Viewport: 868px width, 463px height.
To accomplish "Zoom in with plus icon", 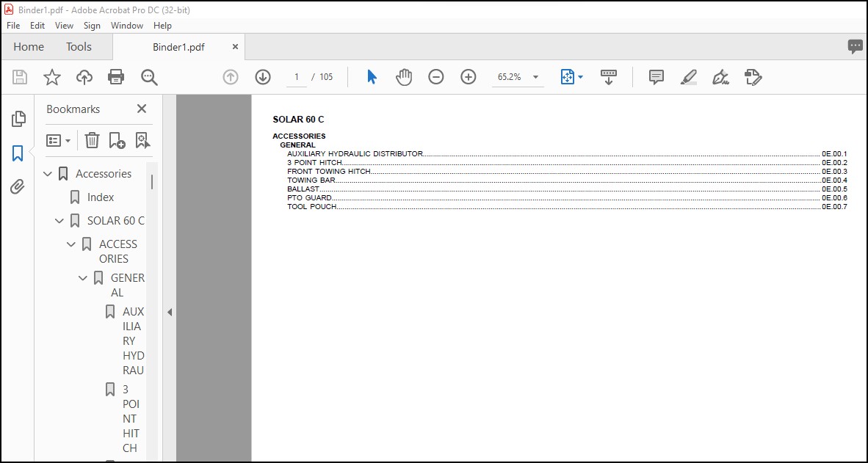I will point(469,77).
